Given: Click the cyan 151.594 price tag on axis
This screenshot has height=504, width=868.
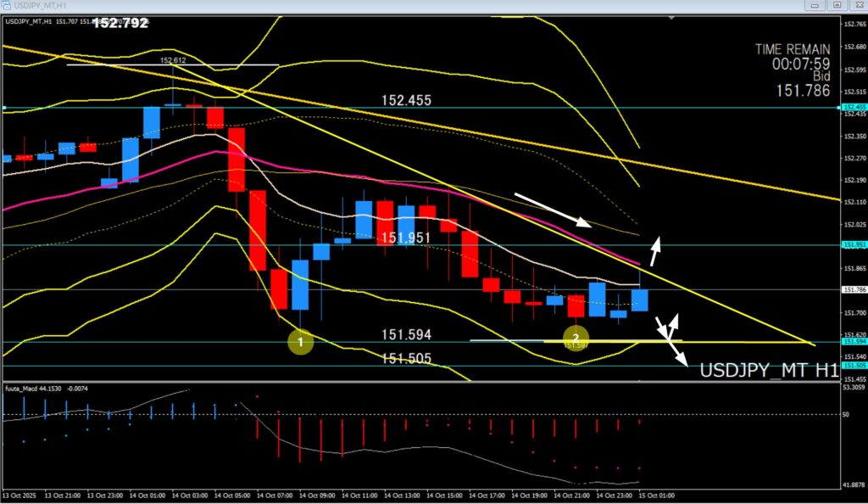Looking at the screenshot, I should (x=853, y=341).
